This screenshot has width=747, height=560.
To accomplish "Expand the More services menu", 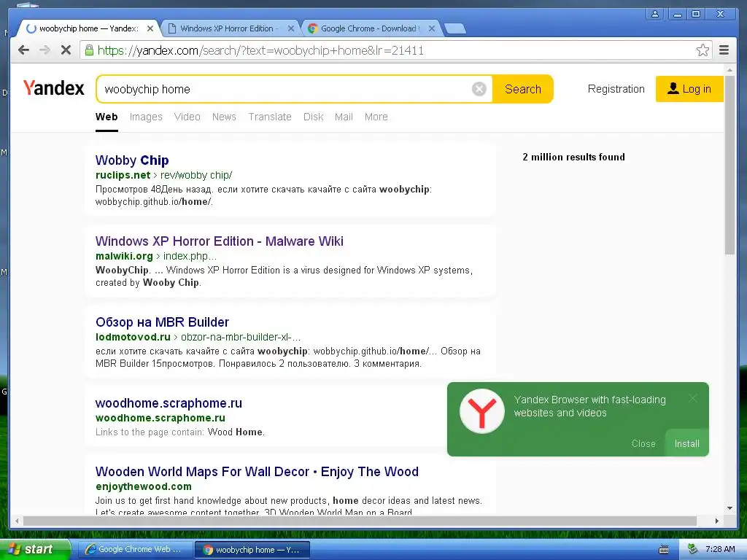I will point(376,117).
